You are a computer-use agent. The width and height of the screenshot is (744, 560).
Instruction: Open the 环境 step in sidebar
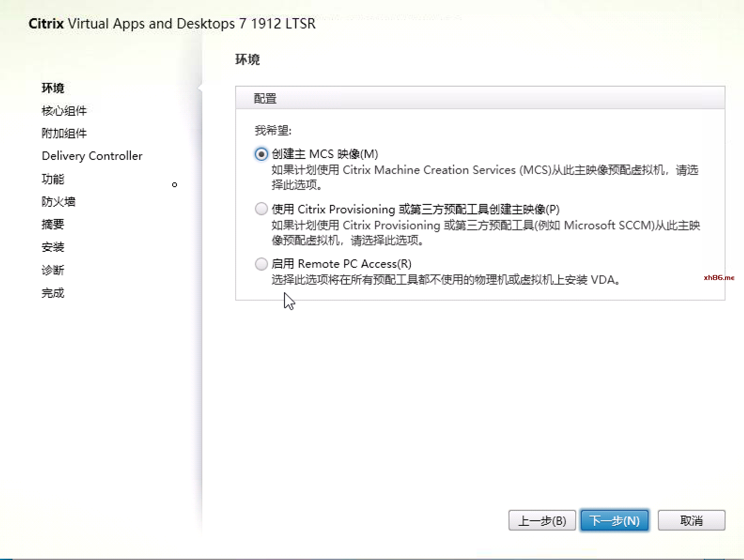click(x=53, y=88)
